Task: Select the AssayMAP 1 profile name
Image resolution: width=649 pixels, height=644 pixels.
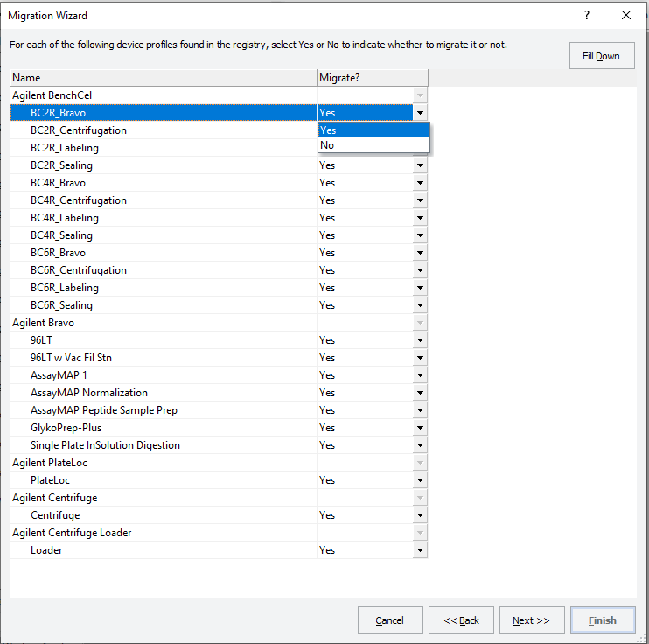Action: coord(59,375)
